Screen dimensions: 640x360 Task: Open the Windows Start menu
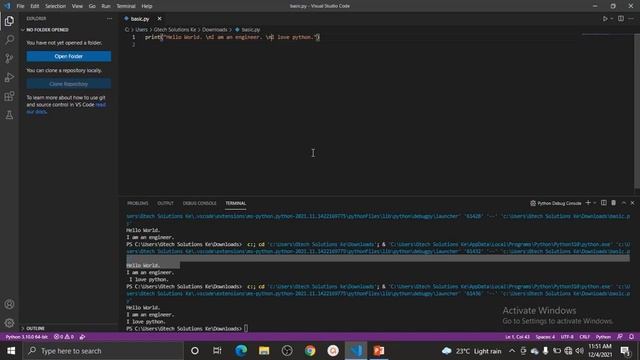(11, 351)
